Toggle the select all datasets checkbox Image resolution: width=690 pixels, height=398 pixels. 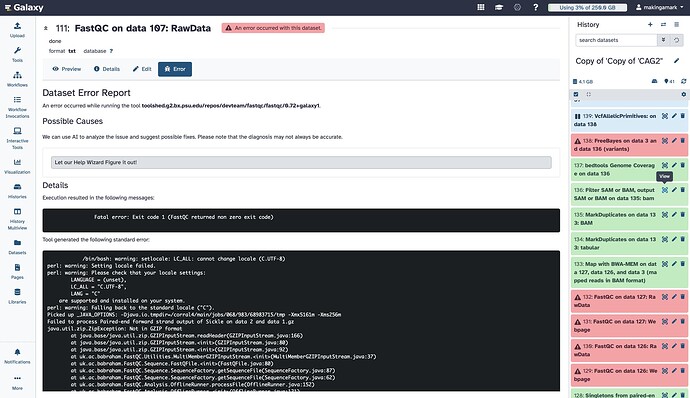pyautogui.click(x=576, y=94)
